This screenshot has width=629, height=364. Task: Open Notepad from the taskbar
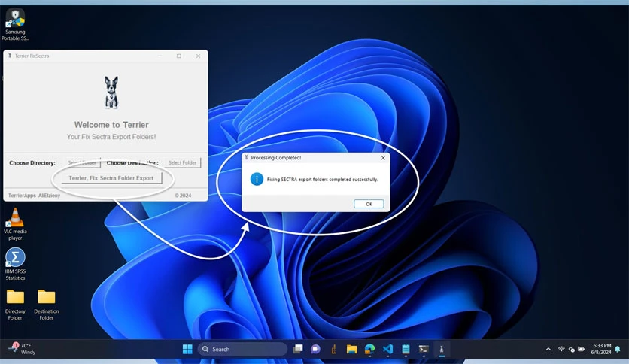coord(406,349)
